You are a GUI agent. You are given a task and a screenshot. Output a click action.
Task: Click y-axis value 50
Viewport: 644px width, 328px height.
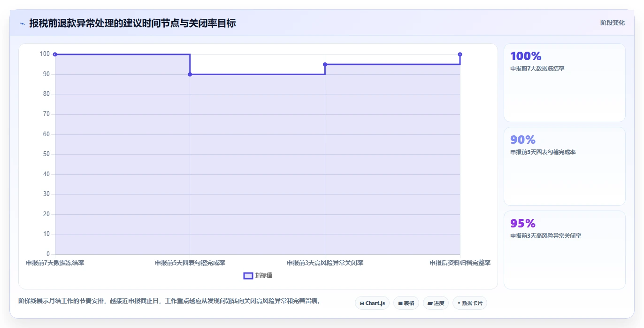[46, 154]
